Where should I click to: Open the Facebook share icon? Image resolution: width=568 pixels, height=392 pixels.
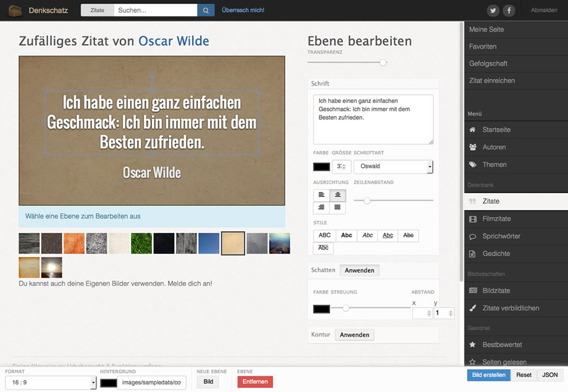tap(508, 11)
